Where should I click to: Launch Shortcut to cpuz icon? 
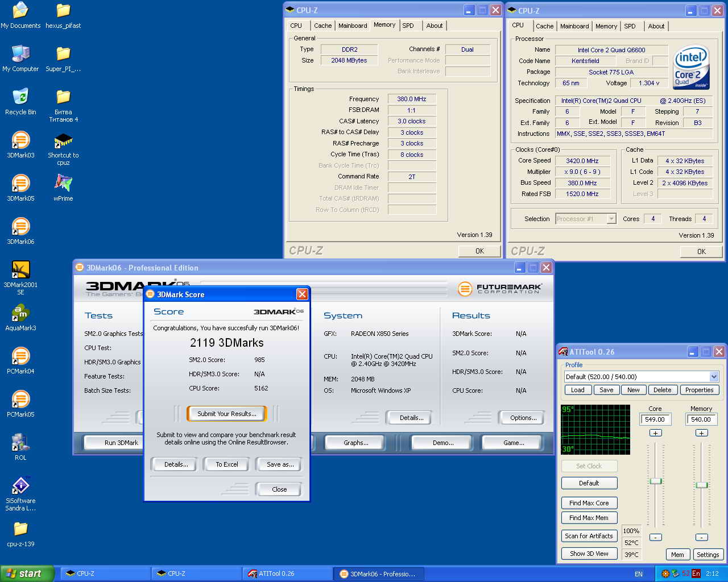click(63, 148)
